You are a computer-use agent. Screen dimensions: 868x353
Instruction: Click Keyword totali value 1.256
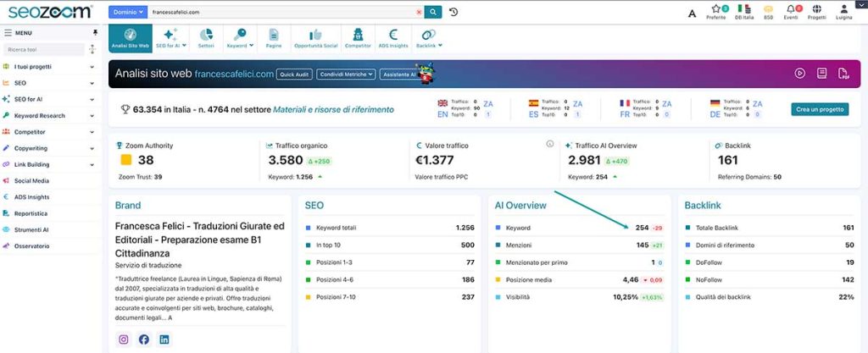coord(465,228)
